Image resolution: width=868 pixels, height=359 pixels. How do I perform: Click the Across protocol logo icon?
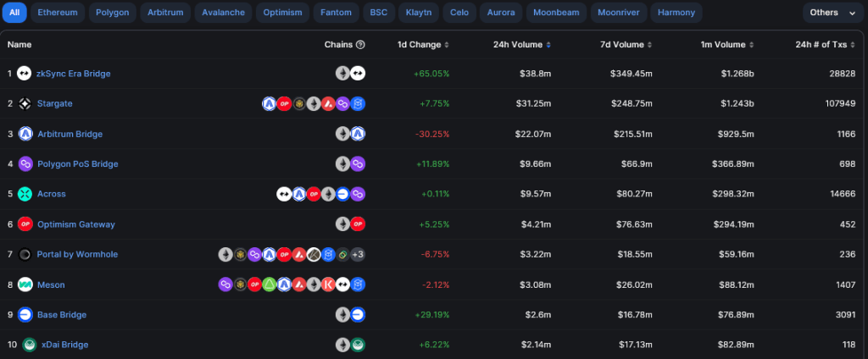click(25, 194)
